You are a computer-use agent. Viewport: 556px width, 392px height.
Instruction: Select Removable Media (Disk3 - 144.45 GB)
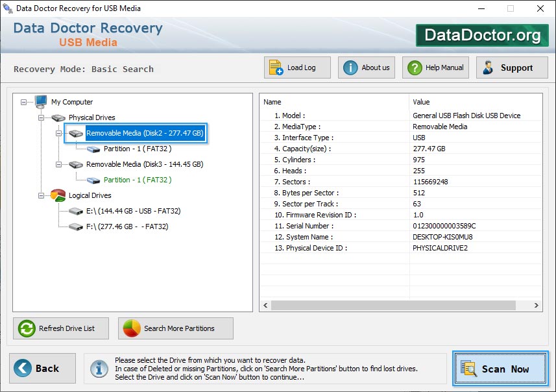pos(145,165)
